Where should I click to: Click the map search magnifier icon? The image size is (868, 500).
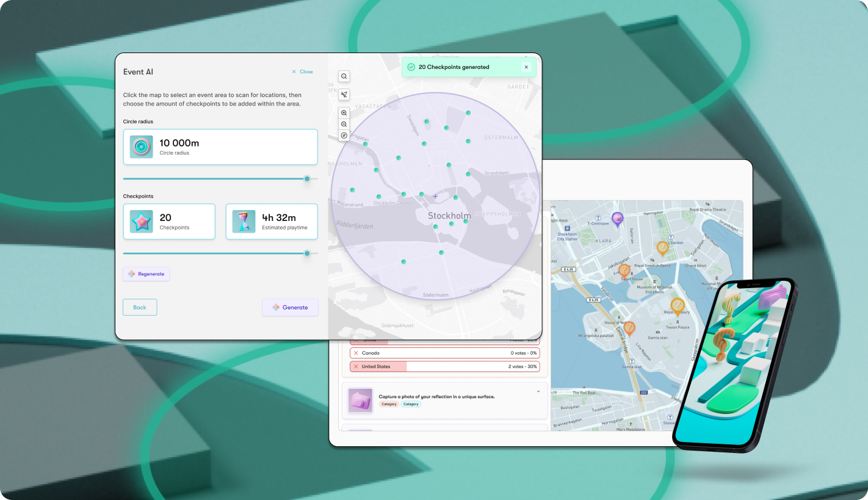click(344, 76)
